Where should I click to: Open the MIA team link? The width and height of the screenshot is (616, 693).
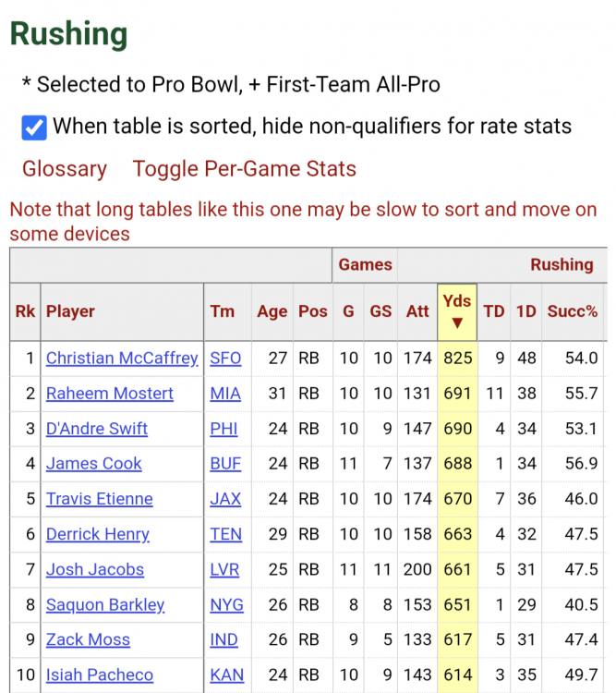point(225,394)
